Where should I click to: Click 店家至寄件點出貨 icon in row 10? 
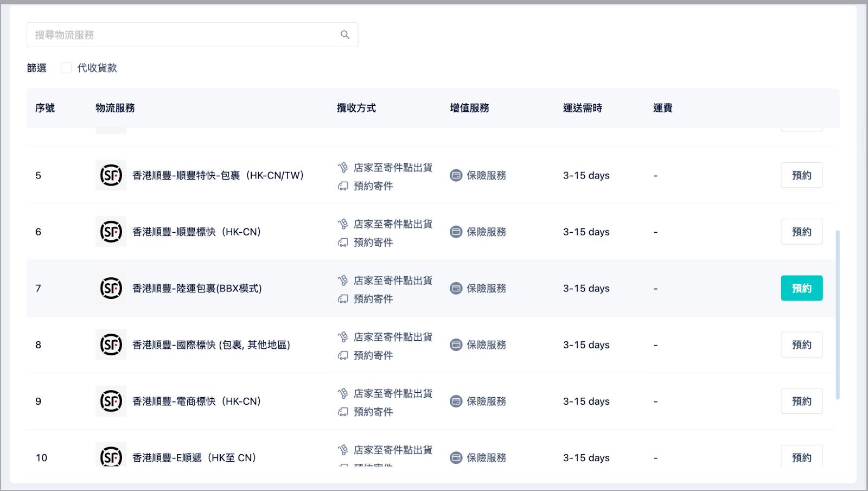click(x=343, y=450)
